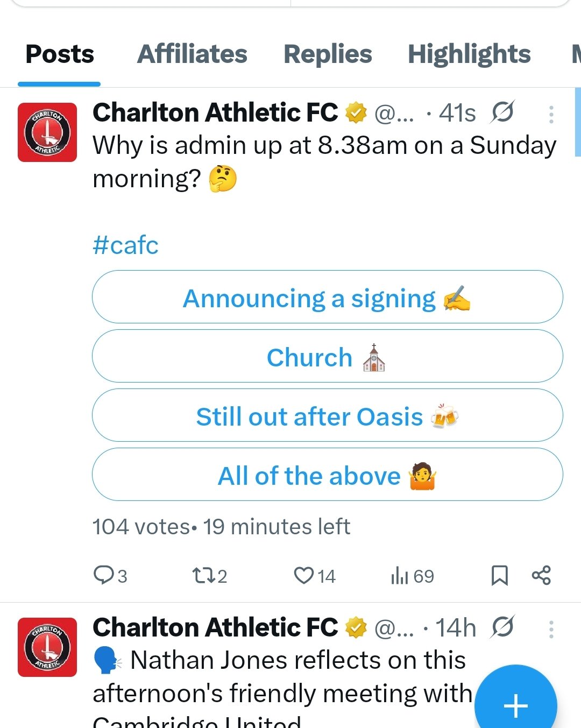Switch to the Affiliates tab

(x=192, y=54)
